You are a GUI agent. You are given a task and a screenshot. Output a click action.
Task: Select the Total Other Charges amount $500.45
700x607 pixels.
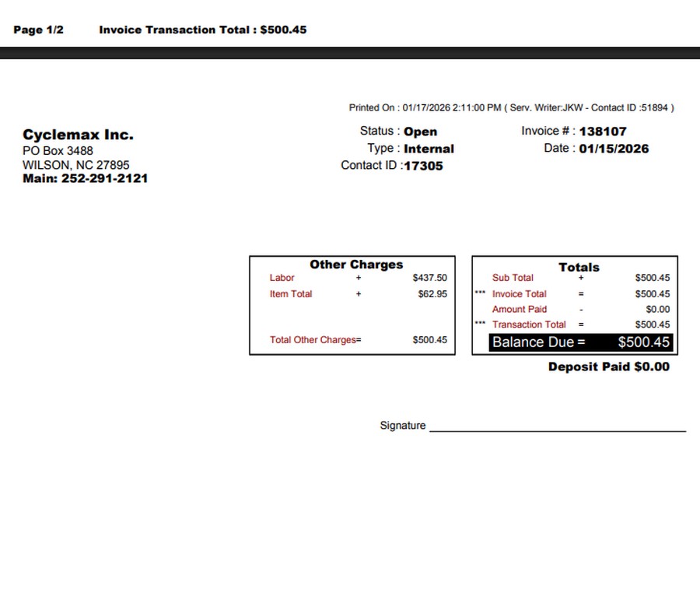coord(429,340)
